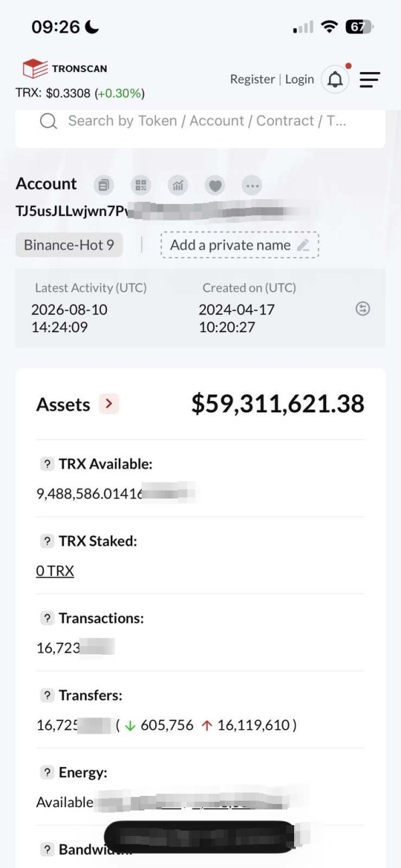This screenshot has width=401, height=868.
Task: Favorite the account with heart icon
Action: pyautogui.click(x=215, y=185)
